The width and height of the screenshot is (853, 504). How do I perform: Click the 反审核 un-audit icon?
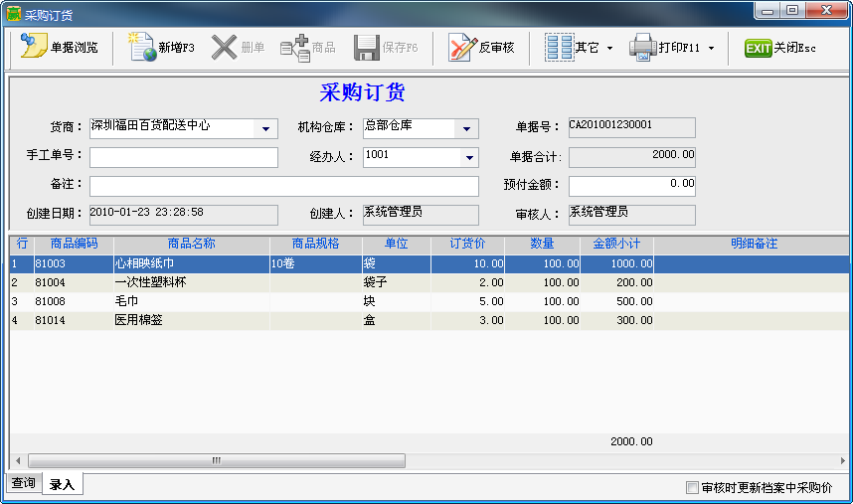coord(462,47)
